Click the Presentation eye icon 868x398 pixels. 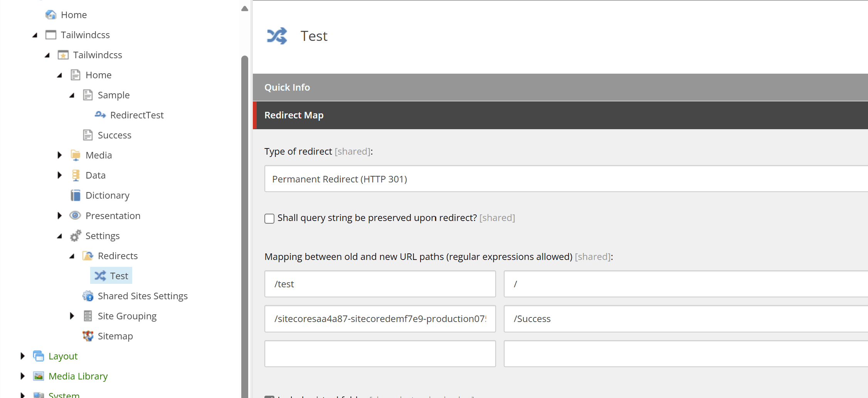(x=76, y=216)
